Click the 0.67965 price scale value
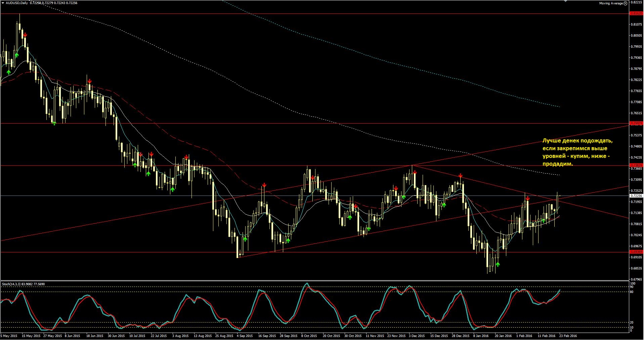Screen dimensions: 644x340 pos(637,279)
